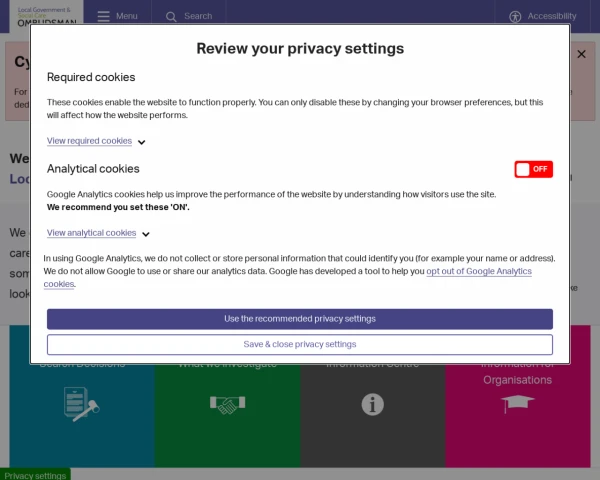600x480 pixels.
Task: Click the Privacy settings green tab
Action: (x=35, y=475)
